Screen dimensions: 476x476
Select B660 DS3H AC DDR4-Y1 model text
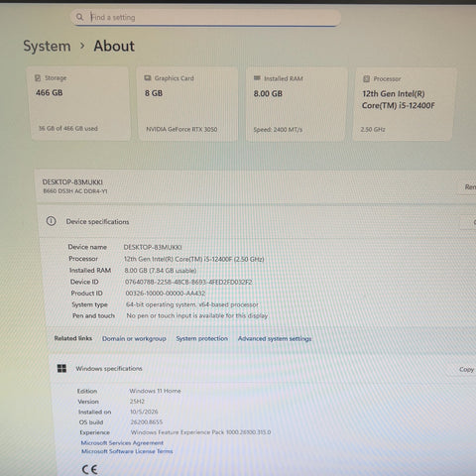[75, 191]
